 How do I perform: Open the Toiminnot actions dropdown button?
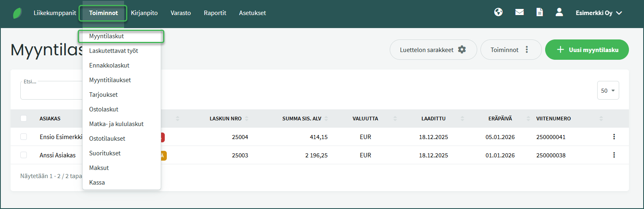(x=511, y=50)
